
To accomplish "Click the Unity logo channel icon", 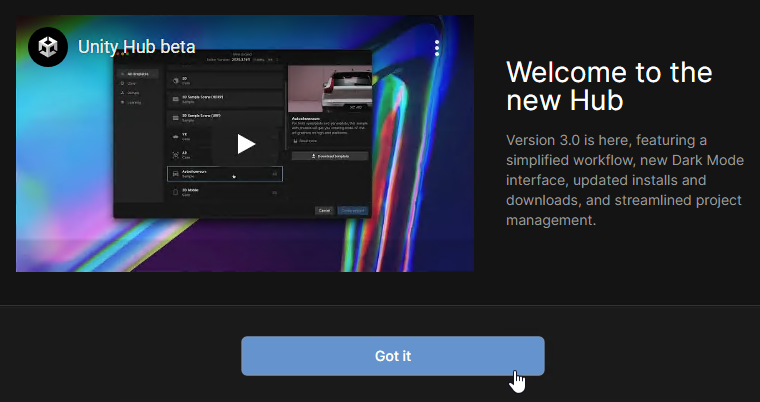I will click(x=48, y=47).
